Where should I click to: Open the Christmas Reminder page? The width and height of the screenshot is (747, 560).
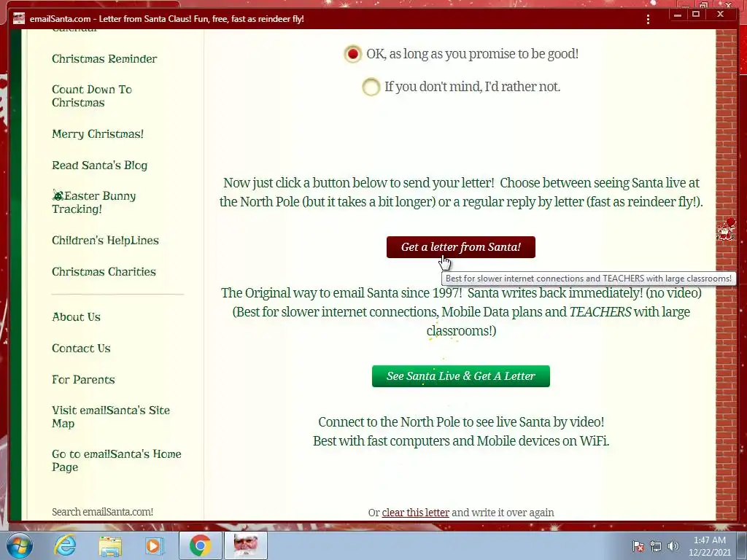pos(104,59)
